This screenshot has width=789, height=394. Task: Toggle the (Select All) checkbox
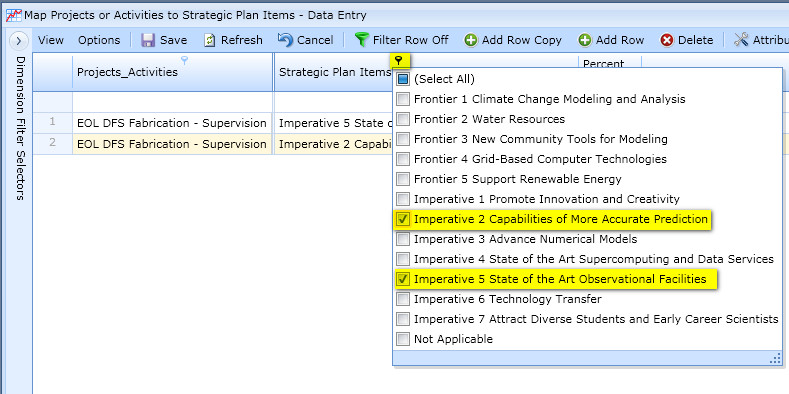click(403, 79)
